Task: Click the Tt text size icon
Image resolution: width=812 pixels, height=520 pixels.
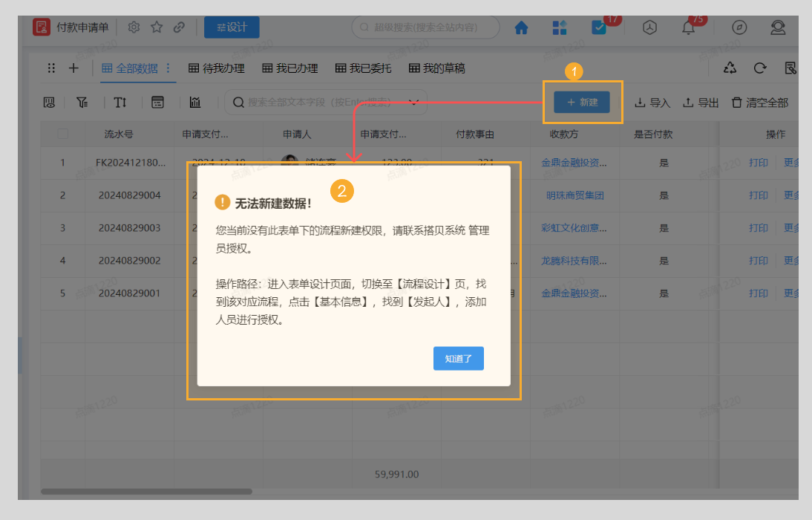Action: (120, 103)
